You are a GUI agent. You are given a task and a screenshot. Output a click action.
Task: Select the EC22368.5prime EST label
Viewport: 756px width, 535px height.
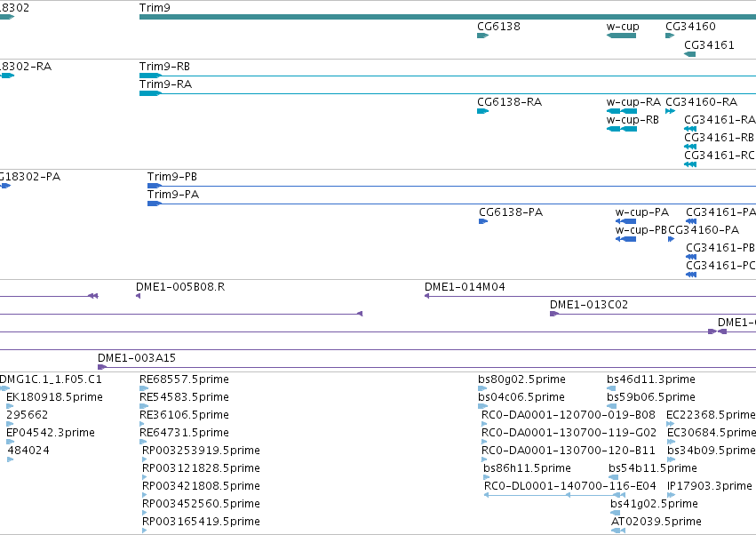[x=712, y=415]
